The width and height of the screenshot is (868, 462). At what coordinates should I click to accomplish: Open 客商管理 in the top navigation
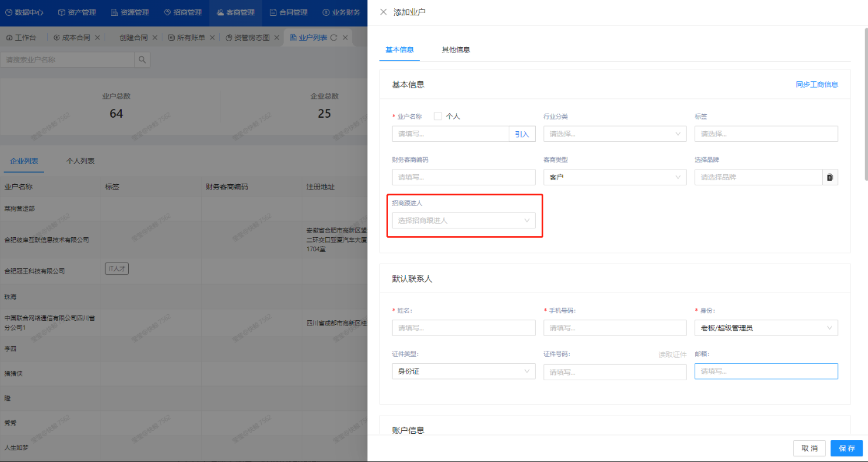click(x=236, y=12)
